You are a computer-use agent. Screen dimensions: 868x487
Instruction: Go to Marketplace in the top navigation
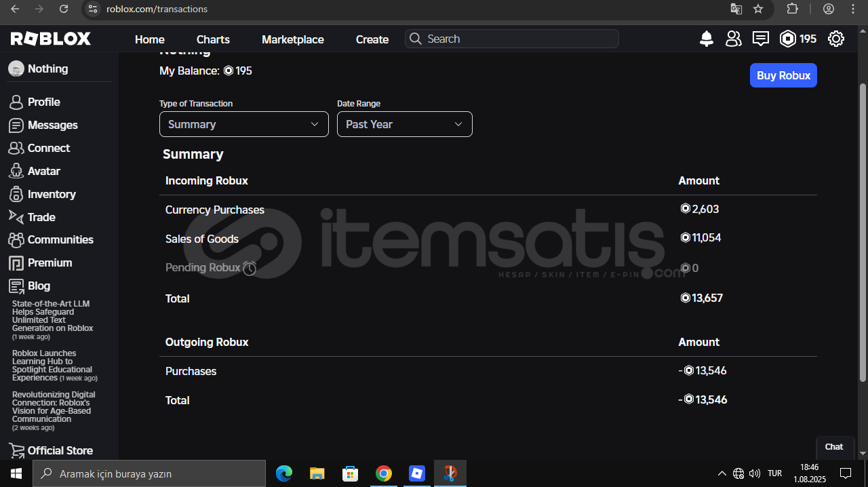click(293, 39)
